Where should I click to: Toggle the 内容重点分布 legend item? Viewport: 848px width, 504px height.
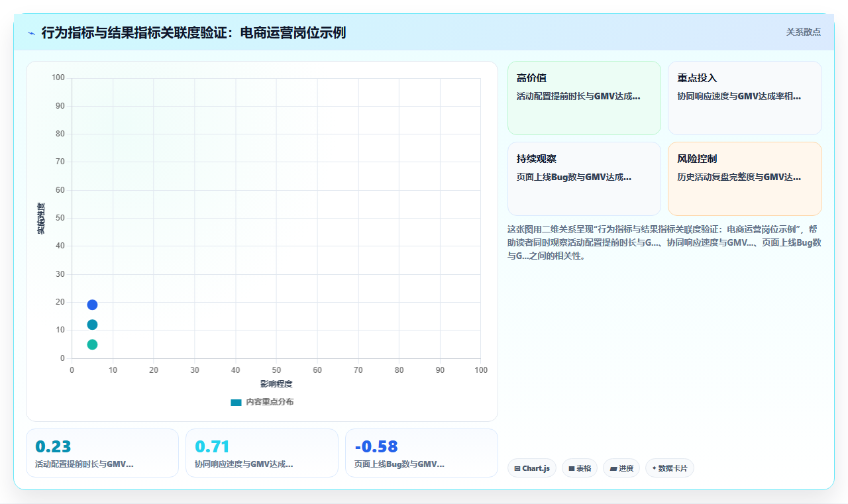point(262,402)
